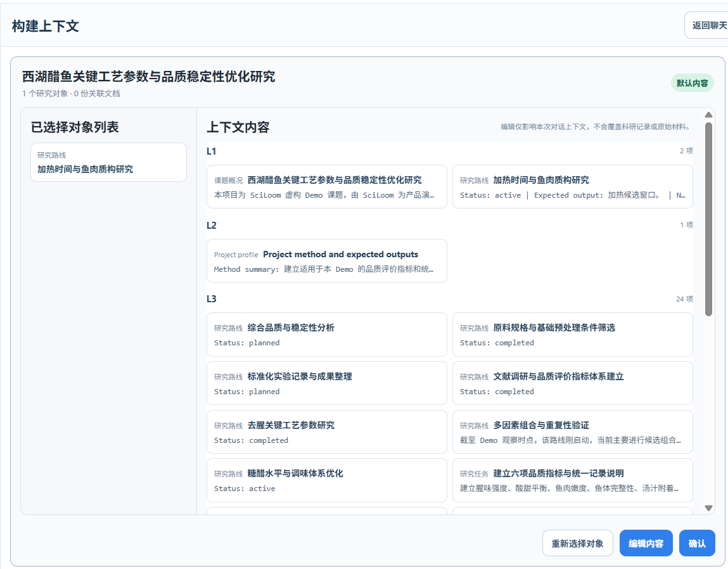Open Project method and expected outputs card
This screenshot has height=569, width=728.
[327, 260]
